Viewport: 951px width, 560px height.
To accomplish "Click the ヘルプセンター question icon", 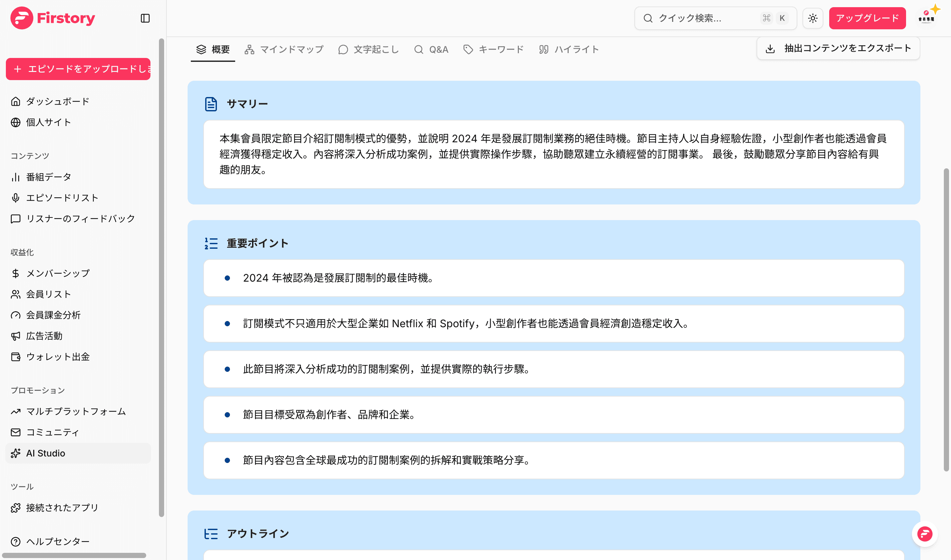I will point(16,542).
